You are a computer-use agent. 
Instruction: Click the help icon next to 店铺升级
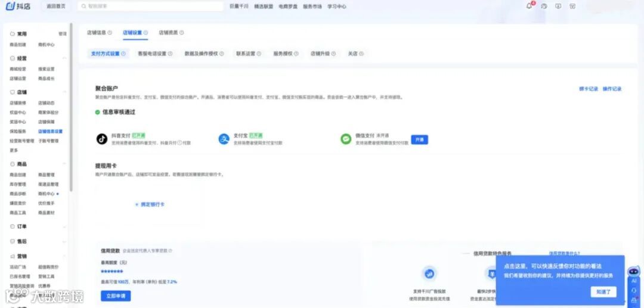[333, 54]
